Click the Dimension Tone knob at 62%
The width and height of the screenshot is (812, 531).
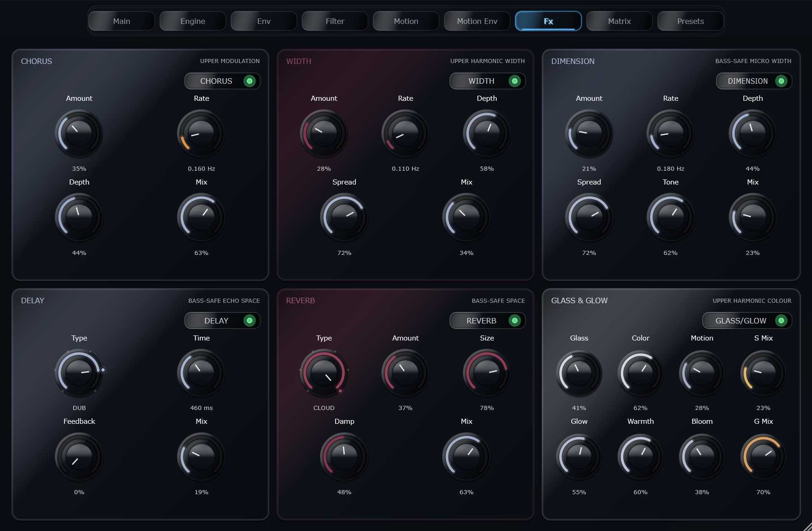tap(671, 217)
